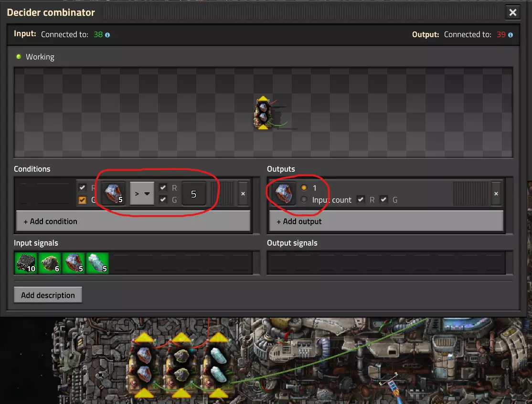Select the asteroid input signal showing 6

(50, 263)
